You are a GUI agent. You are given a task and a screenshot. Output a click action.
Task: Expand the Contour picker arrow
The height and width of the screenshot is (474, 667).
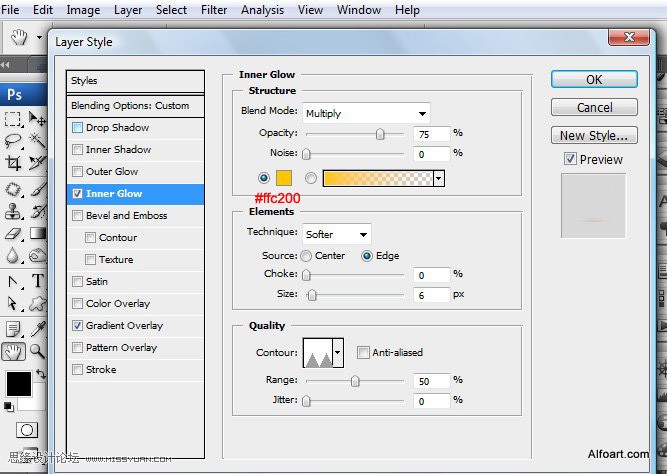pyautogui.click(x=338, y=353)
